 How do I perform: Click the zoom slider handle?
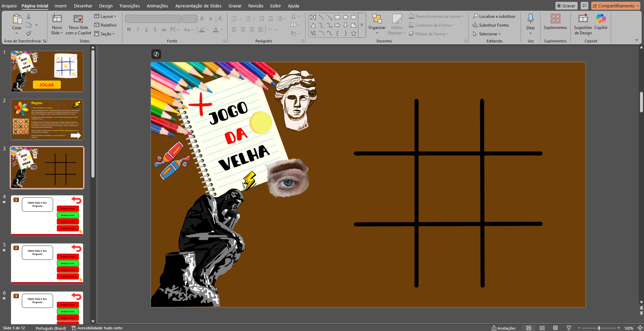click(x=599, y=328)
